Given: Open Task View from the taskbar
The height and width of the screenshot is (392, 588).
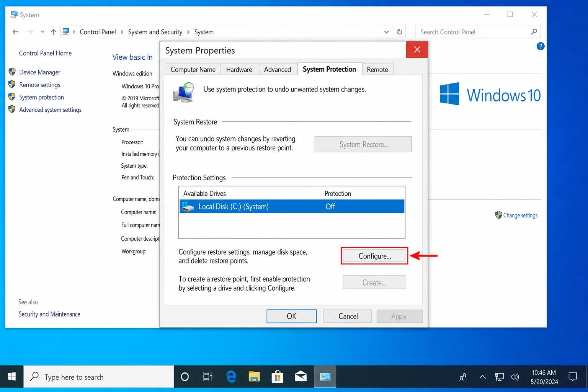Looking at the screenshot, I should 207,377.
